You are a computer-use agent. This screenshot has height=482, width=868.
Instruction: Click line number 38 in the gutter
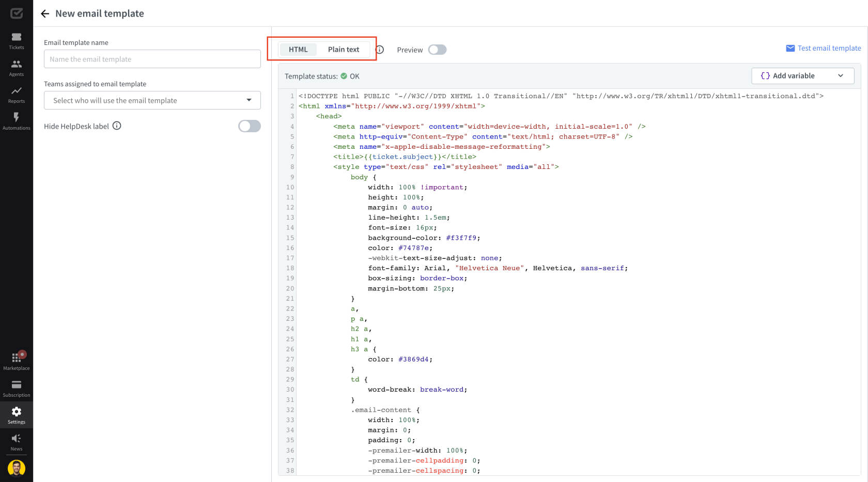(x=290, y=471)
